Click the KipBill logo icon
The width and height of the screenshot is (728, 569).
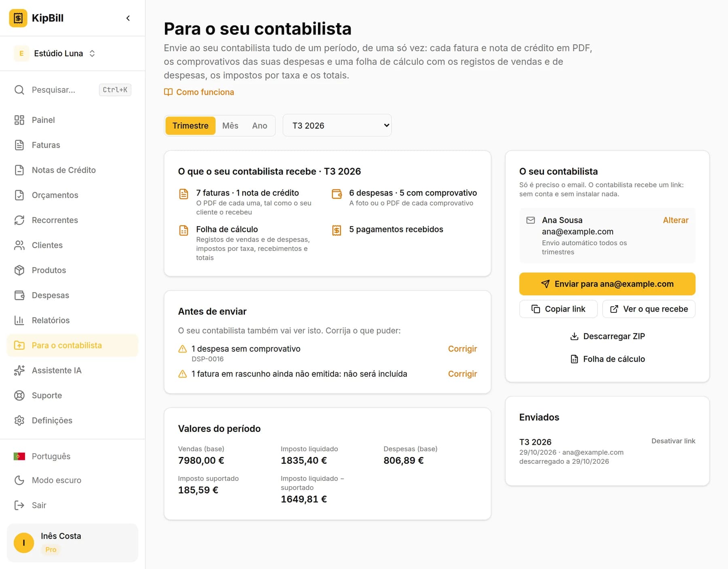18,18
